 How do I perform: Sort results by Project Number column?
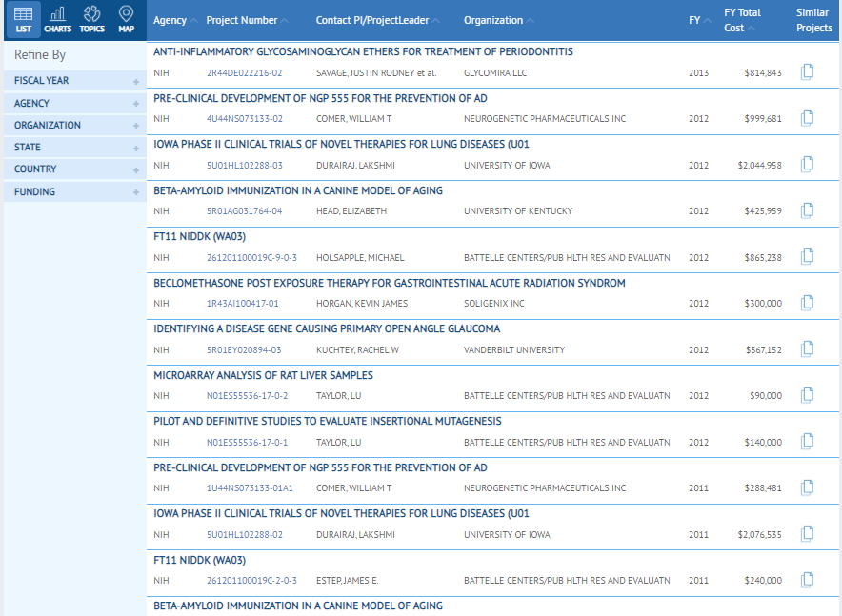[247, 20]
